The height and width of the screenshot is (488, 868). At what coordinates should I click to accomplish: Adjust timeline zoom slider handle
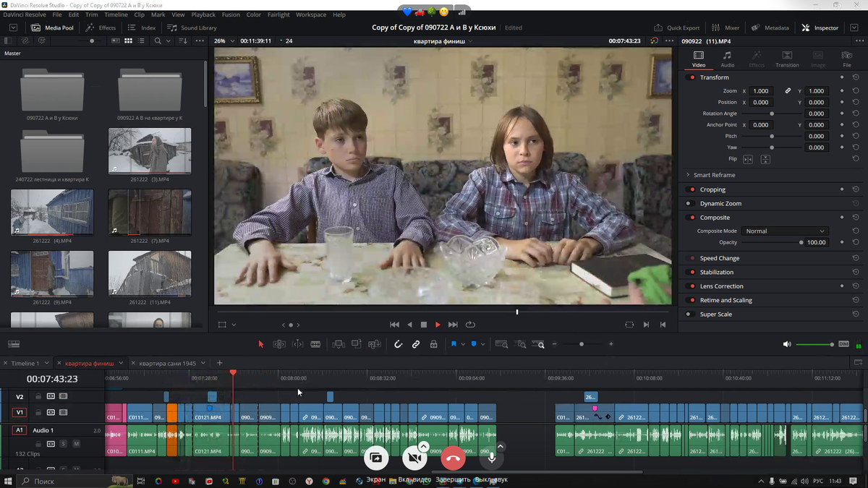point(582,344)
